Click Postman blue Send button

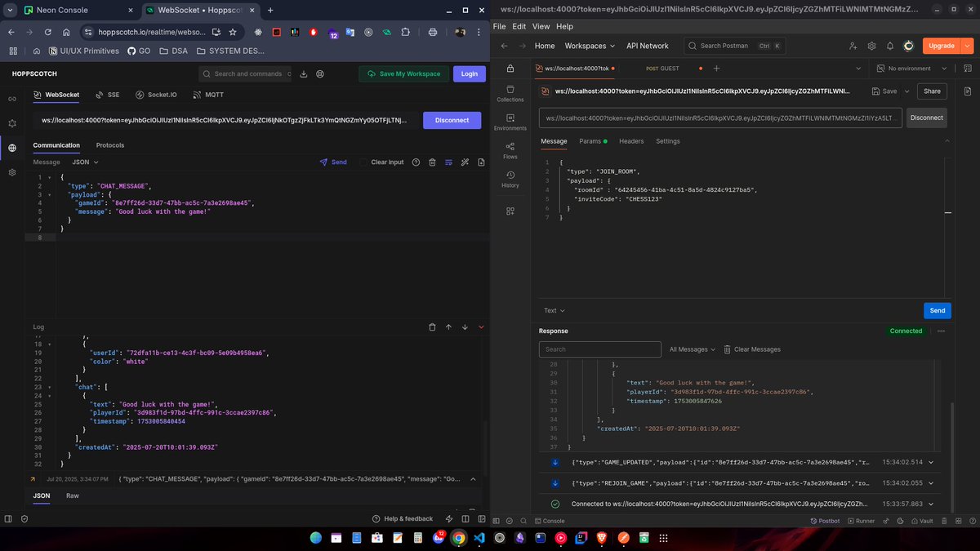point(938,310)
